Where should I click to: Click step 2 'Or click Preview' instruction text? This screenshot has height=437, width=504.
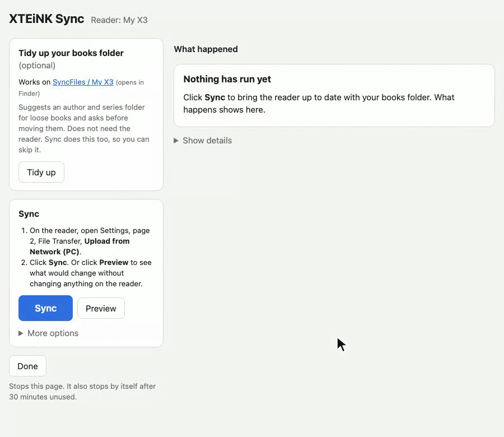coord(91,273)
